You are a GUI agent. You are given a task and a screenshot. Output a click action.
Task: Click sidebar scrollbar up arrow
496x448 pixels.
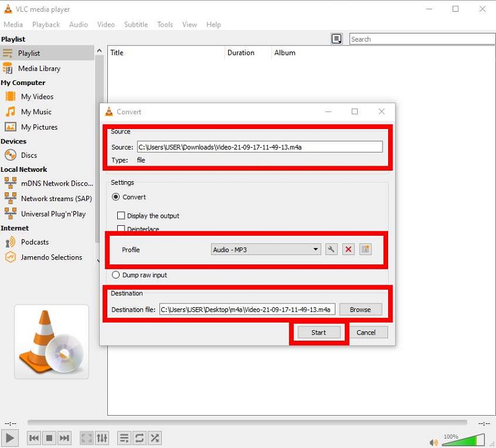tap(99, 50)
